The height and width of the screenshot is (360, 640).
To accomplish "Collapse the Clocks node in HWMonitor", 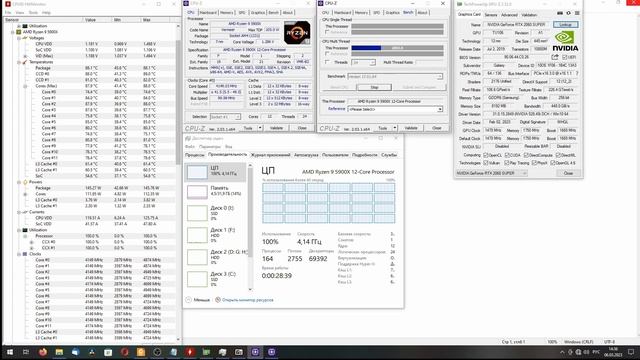I will tap(19, 254).
